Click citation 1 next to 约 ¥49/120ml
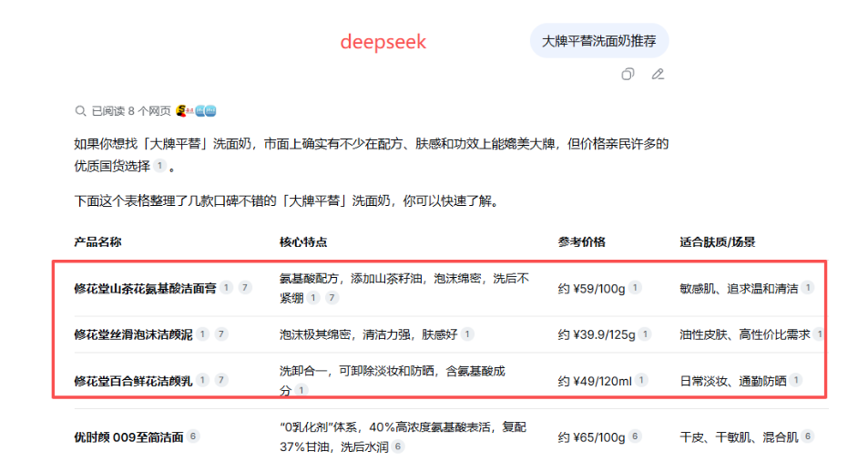The width and height of the screenshot is (868, 462). 641,380
